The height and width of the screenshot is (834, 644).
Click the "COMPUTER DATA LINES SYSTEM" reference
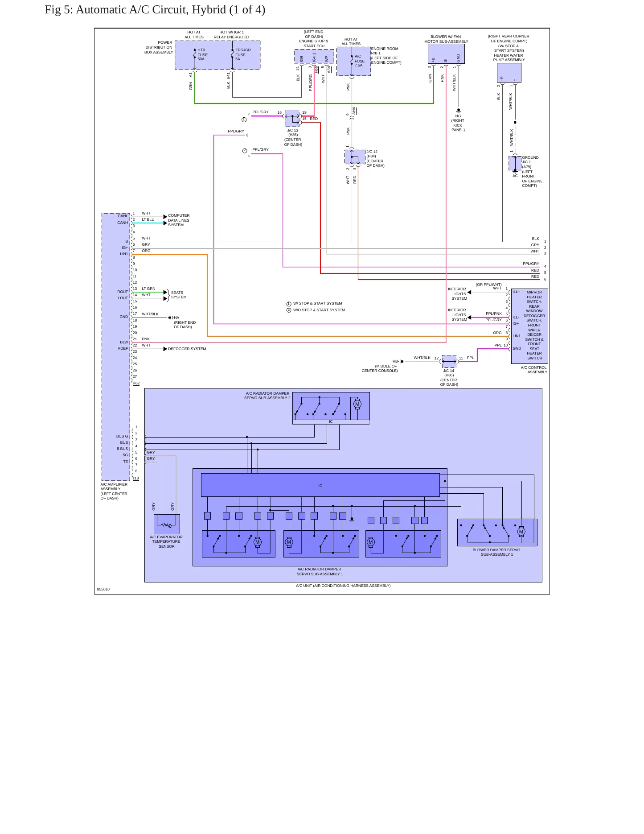(179, 220)
